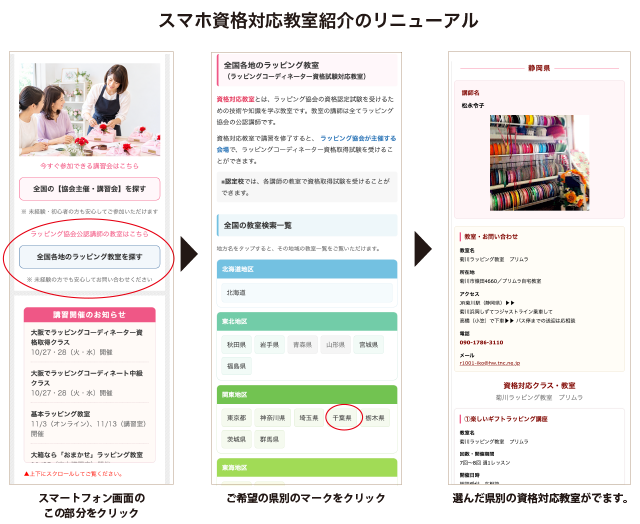Select 栃木県 prefecture button

[x=375, y=418]
